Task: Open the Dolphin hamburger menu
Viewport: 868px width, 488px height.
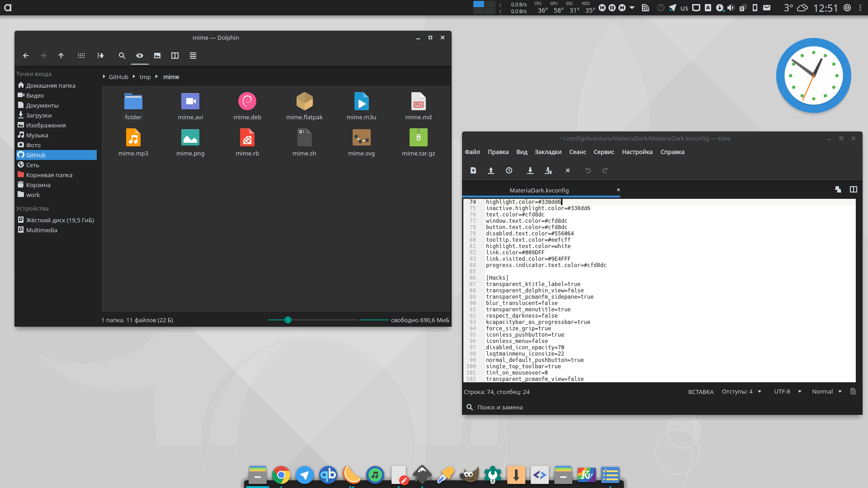Action: point(193,56)
